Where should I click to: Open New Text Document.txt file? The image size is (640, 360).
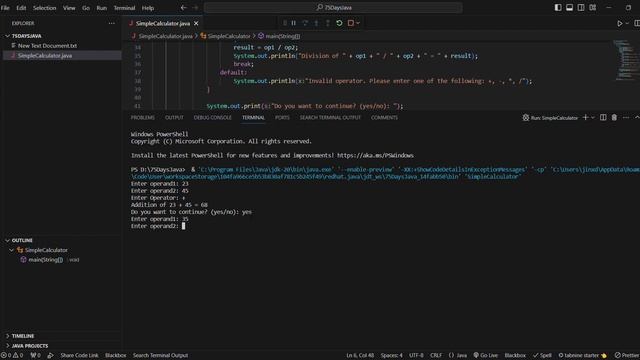click(47, 46)
